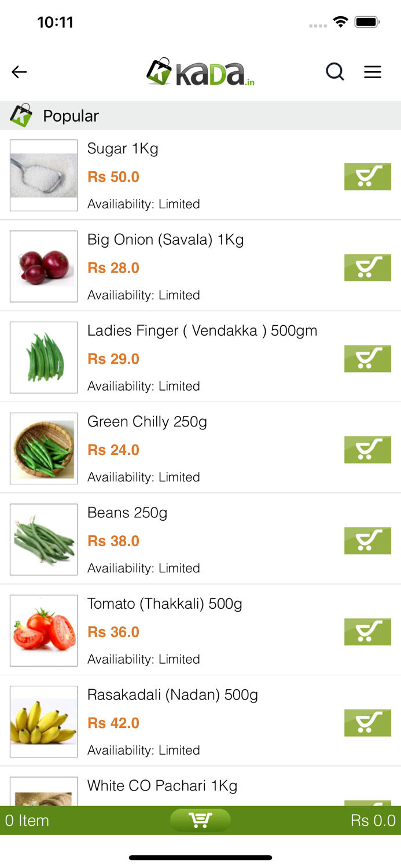
Task: Open the search icon in header
Action: coord(334,72)
